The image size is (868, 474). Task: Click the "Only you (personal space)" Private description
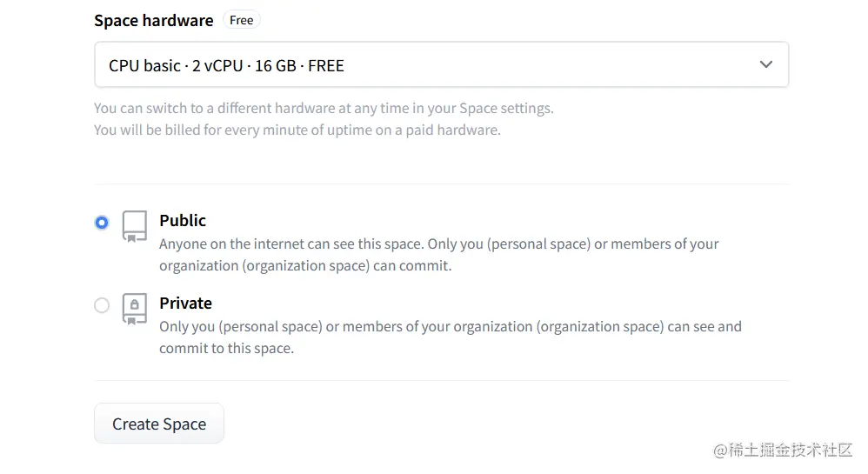tap(450, 327)
